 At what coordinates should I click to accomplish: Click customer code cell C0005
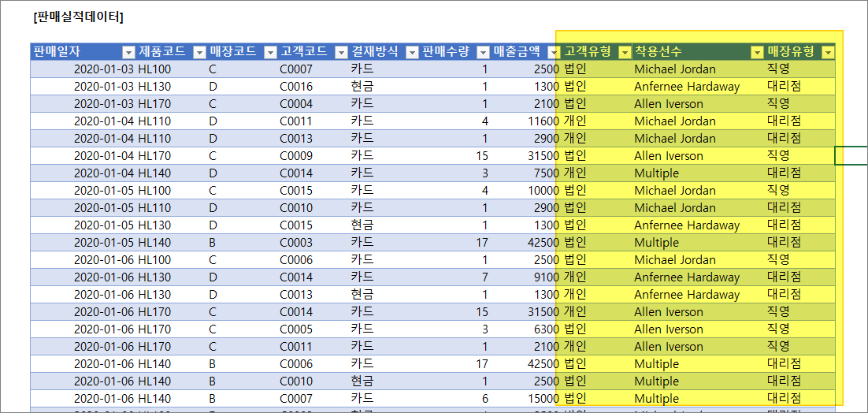(313, 329)
